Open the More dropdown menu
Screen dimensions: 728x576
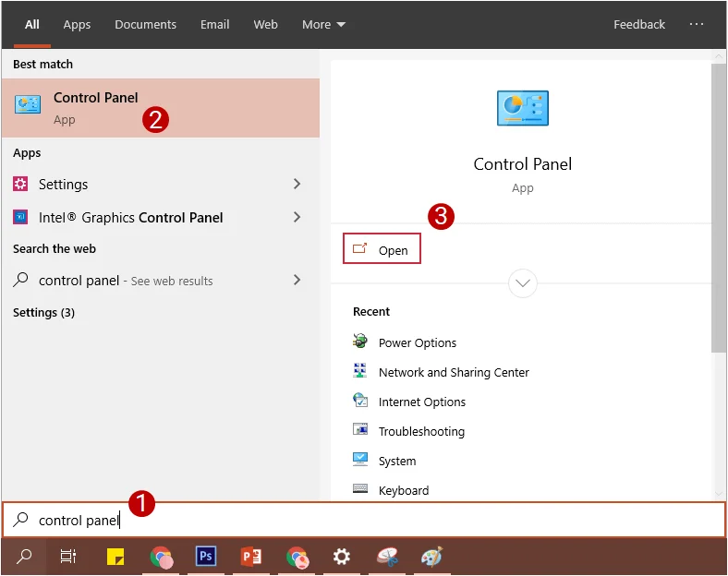(x=323, y=25)
